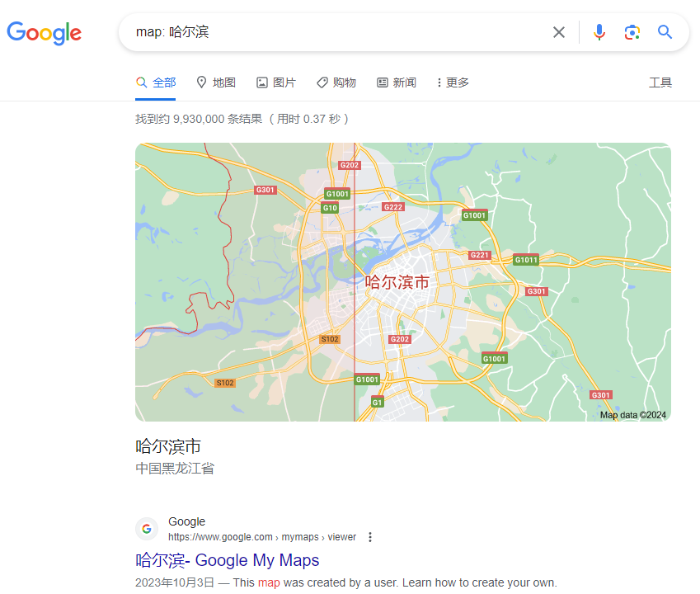Open the 购物 tab
The height and width of the screenshot is (594, 700).
point(336,82)
